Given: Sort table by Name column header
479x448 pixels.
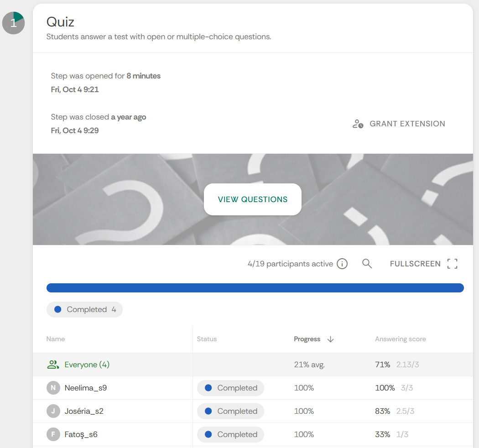Looking at the screenshot, I should tap(56, 339).
